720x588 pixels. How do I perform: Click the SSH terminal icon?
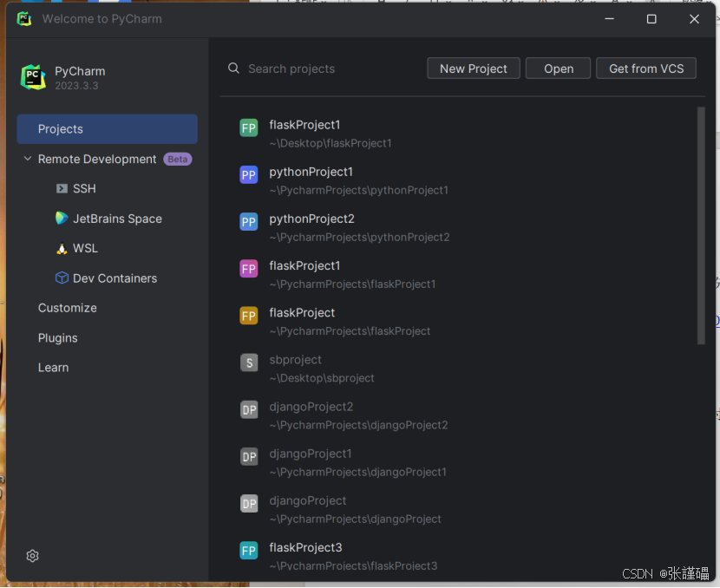click(x=62, y=189)
